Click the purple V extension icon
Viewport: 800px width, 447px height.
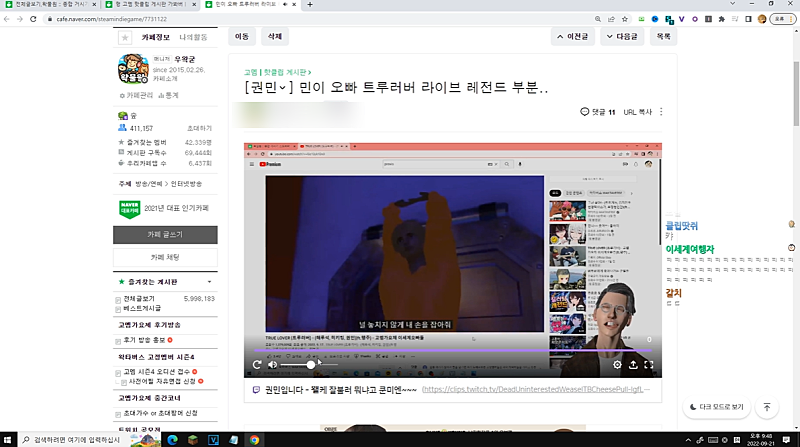[x=682, y=19]
